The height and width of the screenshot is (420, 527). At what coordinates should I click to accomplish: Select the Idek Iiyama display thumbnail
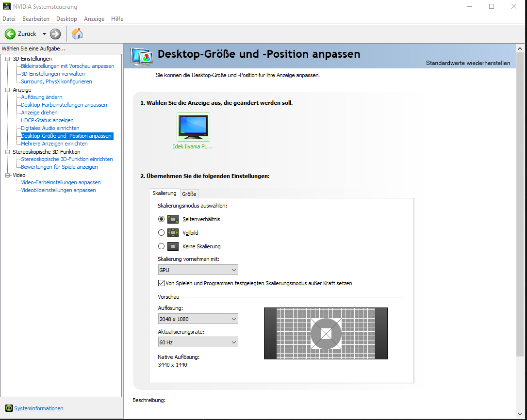(193, 127)
